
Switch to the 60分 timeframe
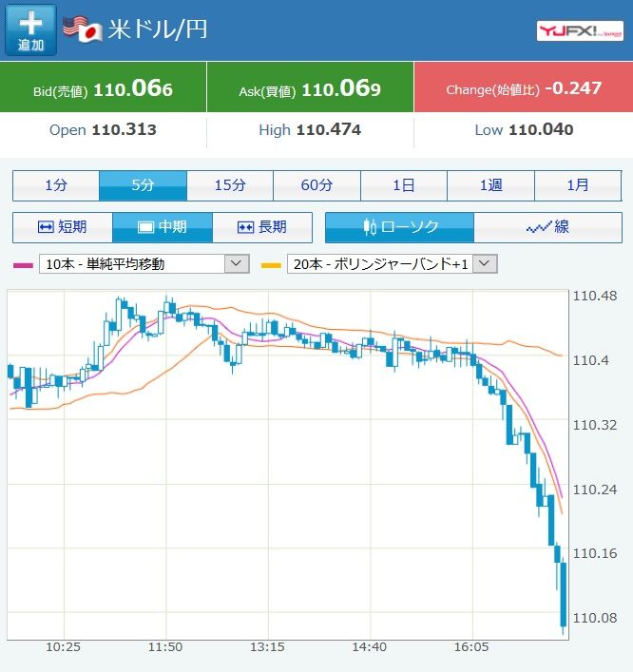click(317, 185)
